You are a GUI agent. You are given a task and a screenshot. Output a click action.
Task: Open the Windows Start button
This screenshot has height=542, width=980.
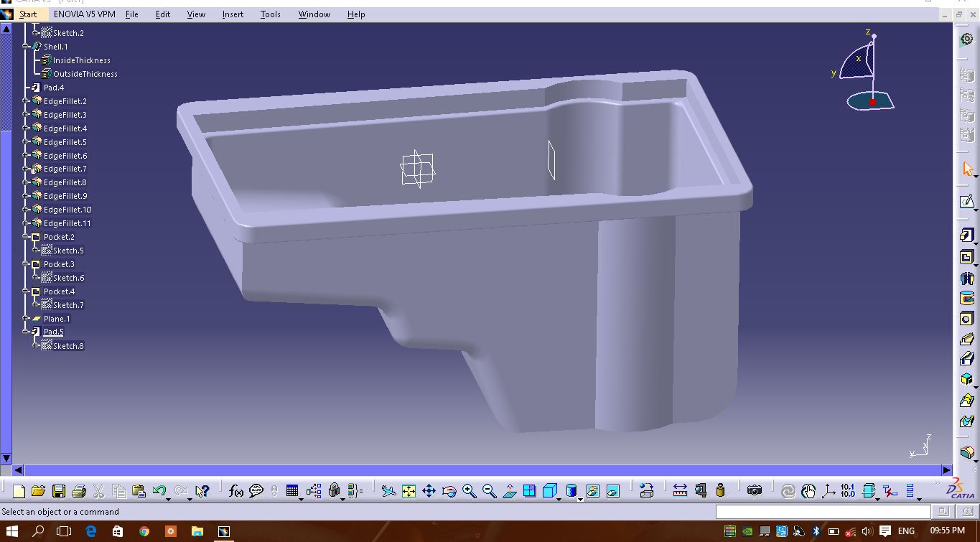12,531
